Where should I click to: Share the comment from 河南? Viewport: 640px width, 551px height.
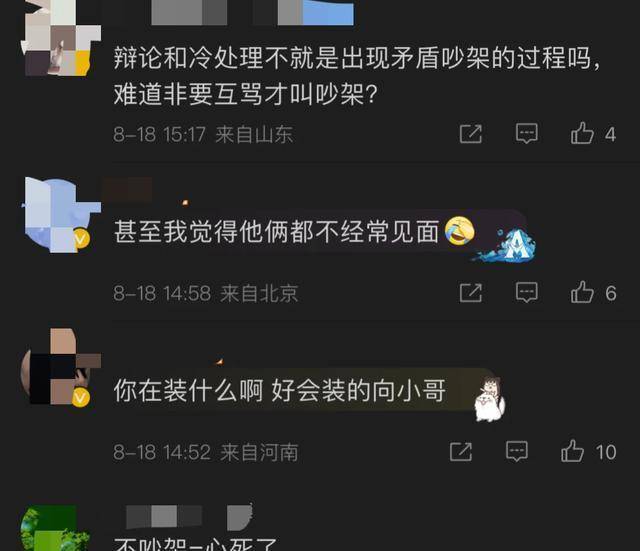pyautogui.click(x=461, y=451)
